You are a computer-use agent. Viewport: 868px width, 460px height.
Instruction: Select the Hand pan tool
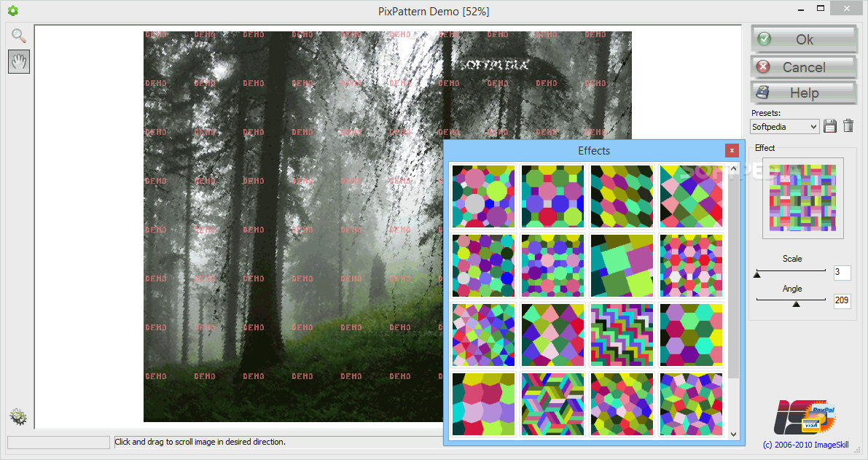pyautogui.click(x=19, y=61)
